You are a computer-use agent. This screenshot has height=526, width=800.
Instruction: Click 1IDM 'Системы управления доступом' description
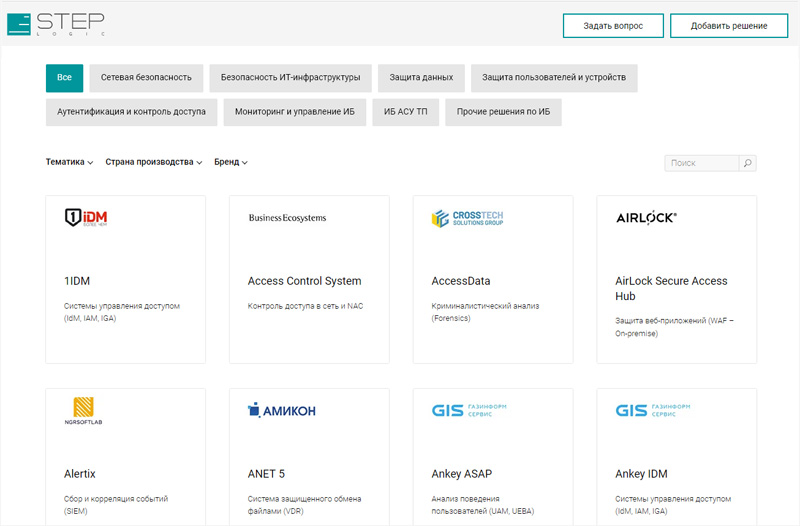pos(122,312)
